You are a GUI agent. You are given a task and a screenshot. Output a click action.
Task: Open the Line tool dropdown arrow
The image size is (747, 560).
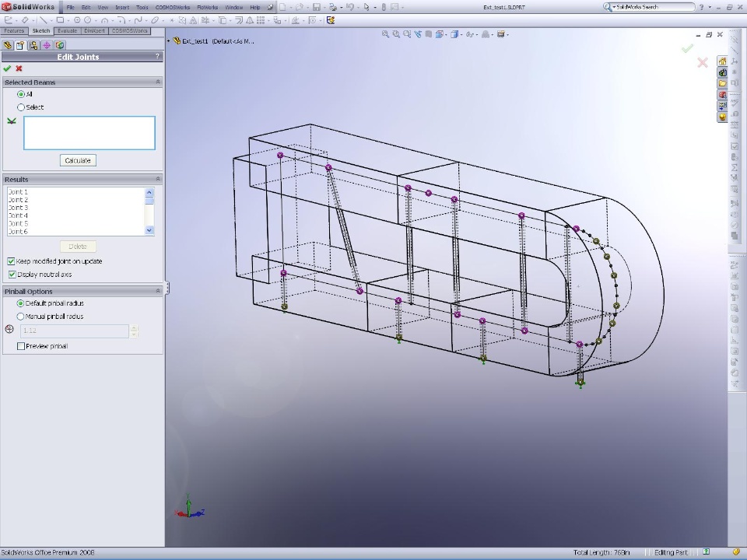click(x=51, y=20)
